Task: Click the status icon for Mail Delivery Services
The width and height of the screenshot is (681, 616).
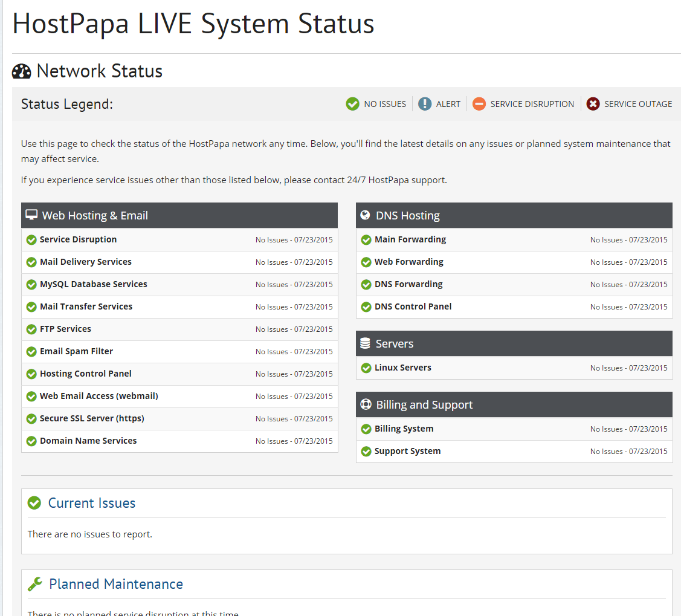Action: click(31, 262)
